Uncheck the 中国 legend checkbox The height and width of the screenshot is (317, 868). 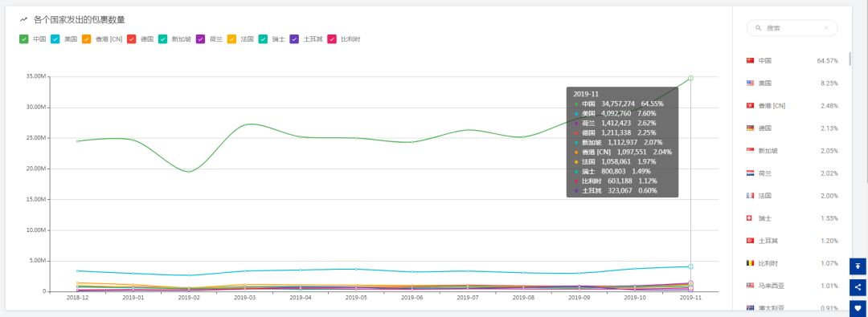(24, 39)
